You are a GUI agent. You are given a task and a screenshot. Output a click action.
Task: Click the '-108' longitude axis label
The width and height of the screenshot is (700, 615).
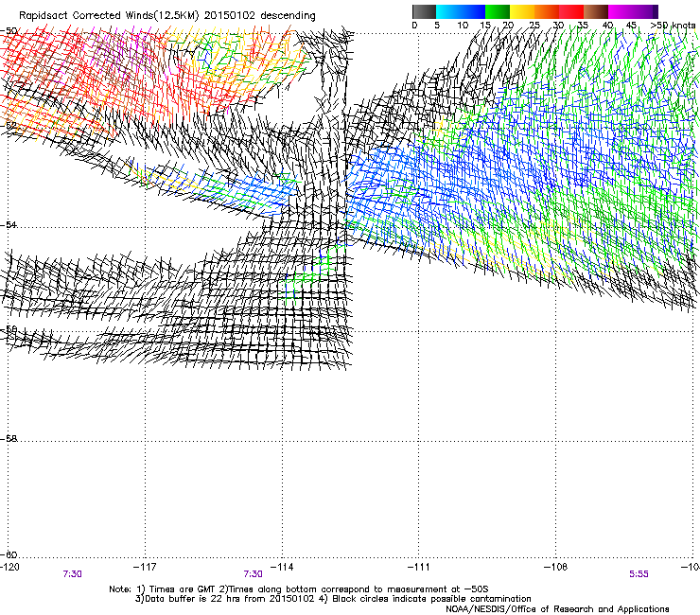point(555,567)
